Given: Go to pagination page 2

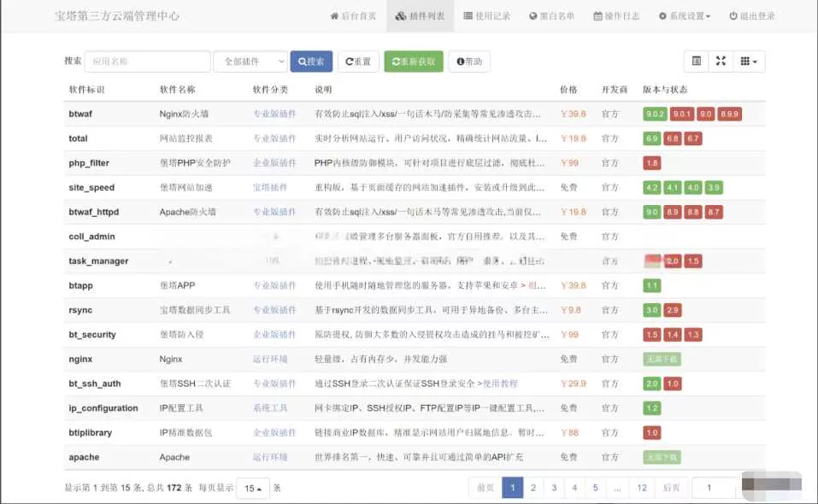Looking at the screenshot, I should click(533, 488).
